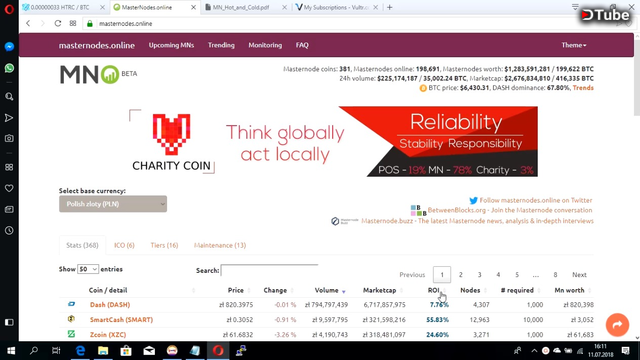Open Windows Start menu
The width and height of the screenshot is (640, 360).
tap(11, 351)
